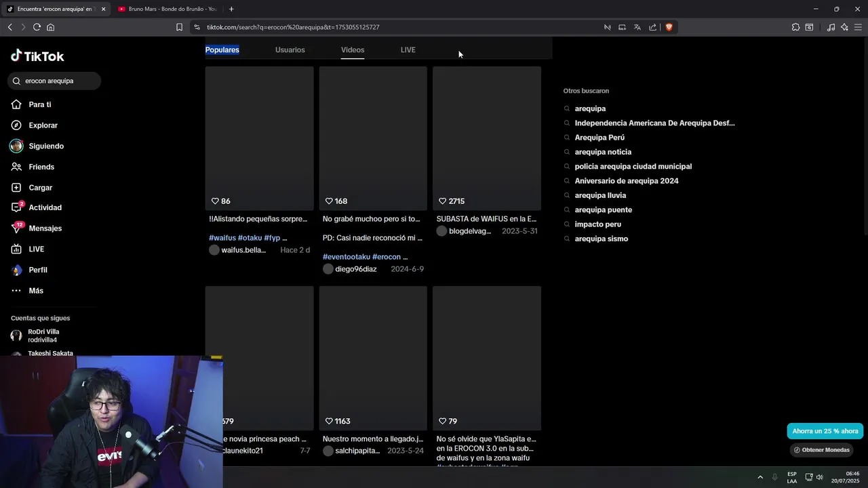Click the browser forward arrow

tap(22, 27)
